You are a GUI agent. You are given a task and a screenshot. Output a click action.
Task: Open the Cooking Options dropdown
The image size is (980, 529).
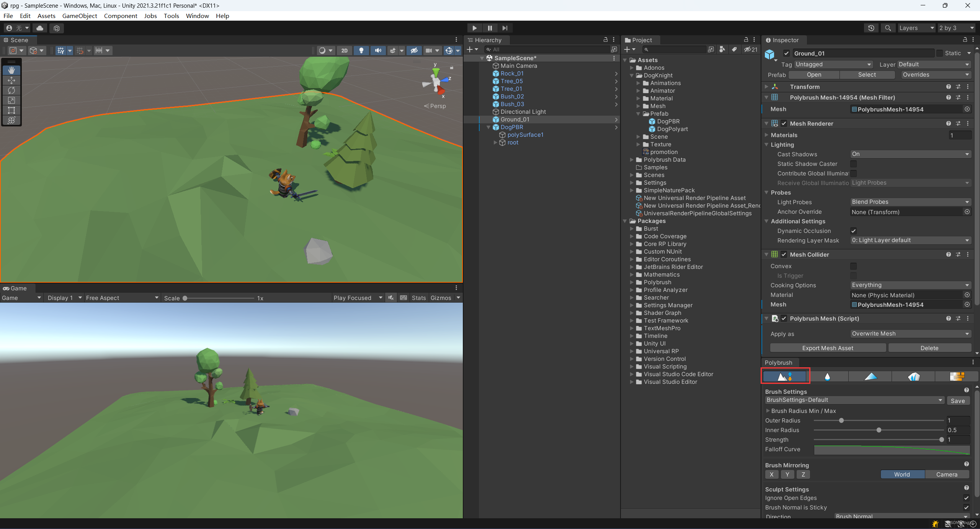[910, 285]
